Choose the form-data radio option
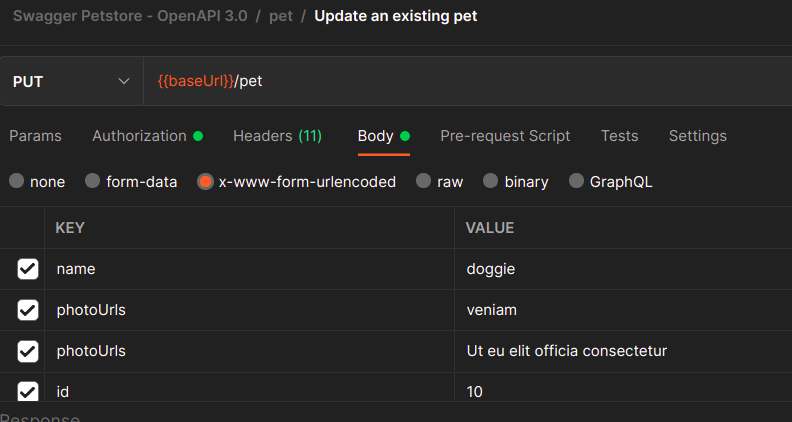This screenshot has width=792, height=422. click(x=93, y=182)
